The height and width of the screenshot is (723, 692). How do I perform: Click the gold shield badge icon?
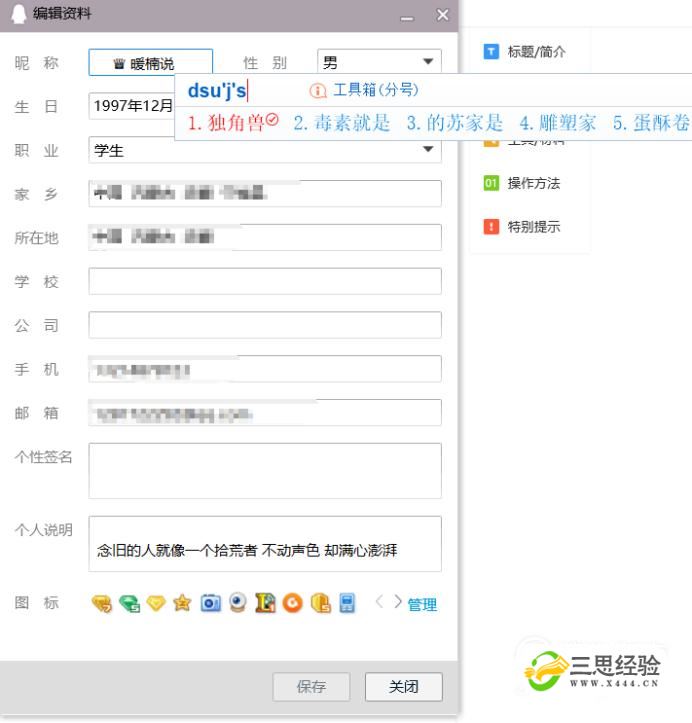(x=321, y=603)
